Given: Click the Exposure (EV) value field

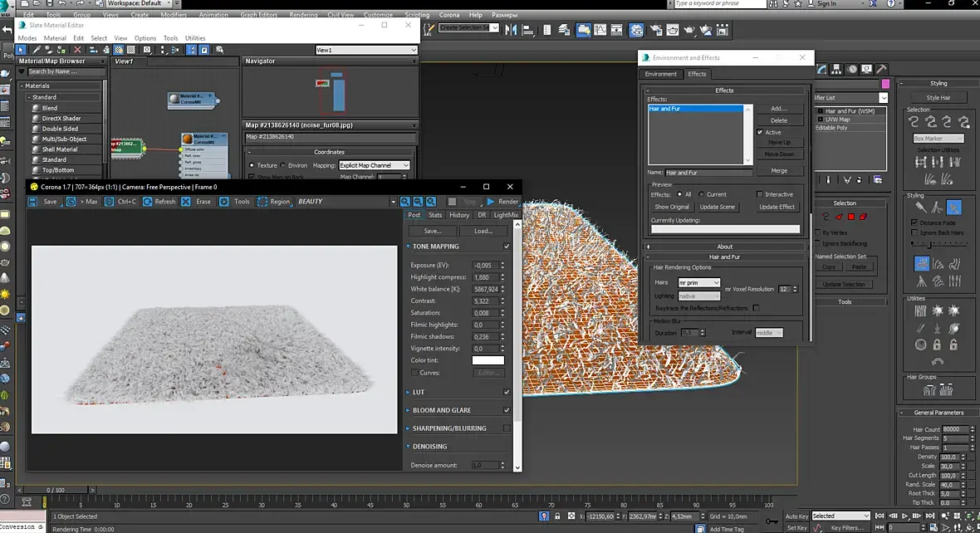Looking at the screenshot, I should [x=486, y=266].
